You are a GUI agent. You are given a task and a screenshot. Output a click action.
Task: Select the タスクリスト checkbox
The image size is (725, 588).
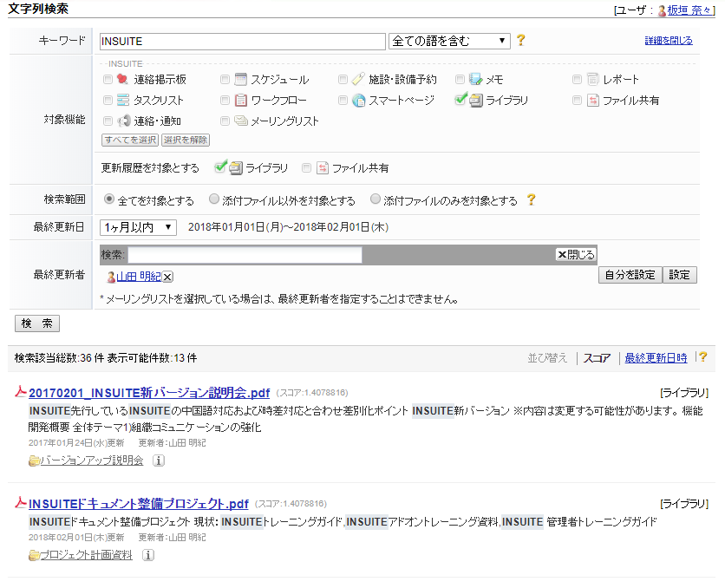click(x=108, y=100)
